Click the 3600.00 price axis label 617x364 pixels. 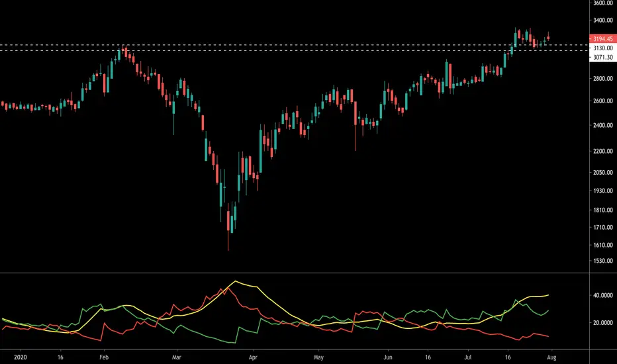603,3
